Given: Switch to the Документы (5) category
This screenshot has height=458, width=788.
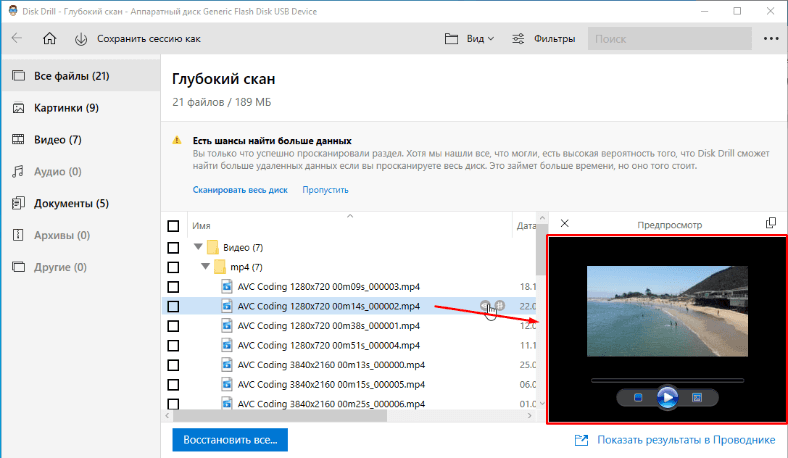Looking at the screenshot, I should click(x=71, y=204).
